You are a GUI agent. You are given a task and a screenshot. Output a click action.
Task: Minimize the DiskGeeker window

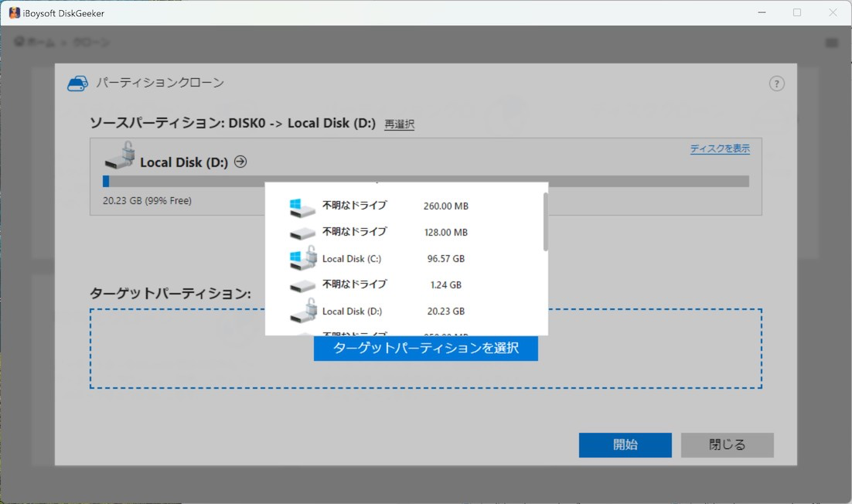click(x=762, y=12)
